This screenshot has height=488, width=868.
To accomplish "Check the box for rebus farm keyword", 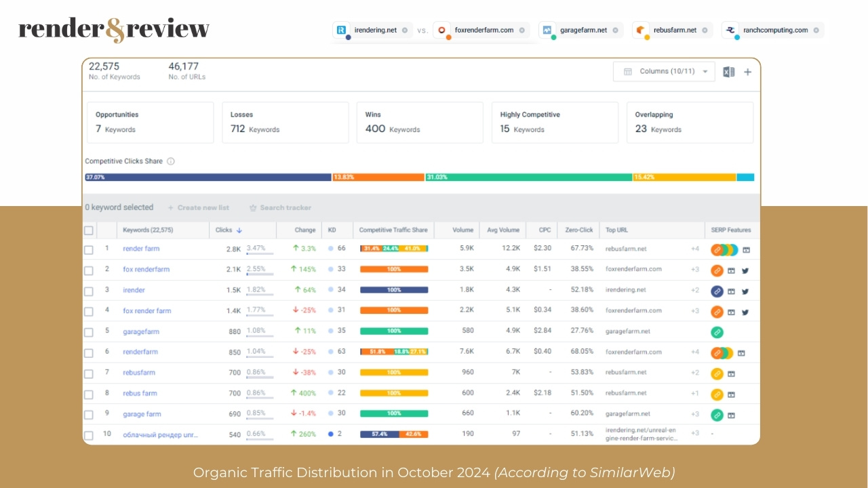I will point(88,394).
